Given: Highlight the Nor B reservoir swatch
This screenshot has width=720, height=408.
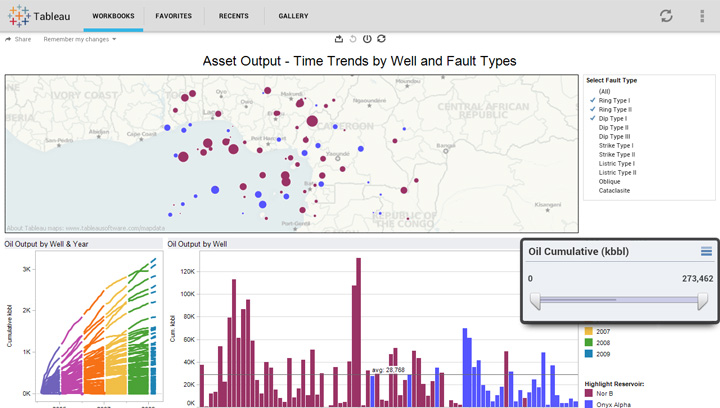Looking at the screenshot, I should click(589, 393).
